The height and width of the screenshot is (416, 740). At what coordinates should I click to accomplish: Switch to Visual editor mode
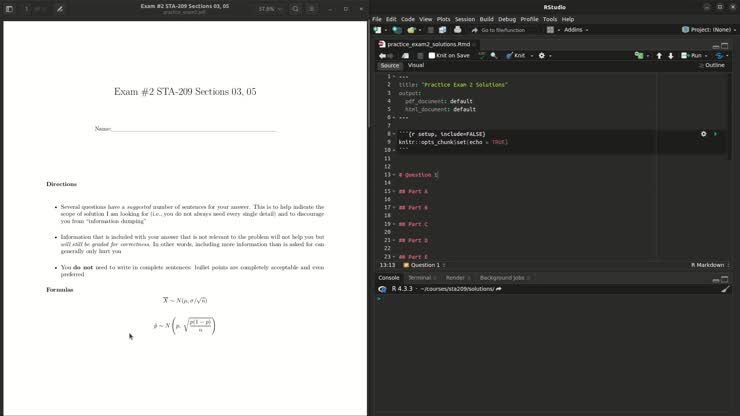coord(416,66)
